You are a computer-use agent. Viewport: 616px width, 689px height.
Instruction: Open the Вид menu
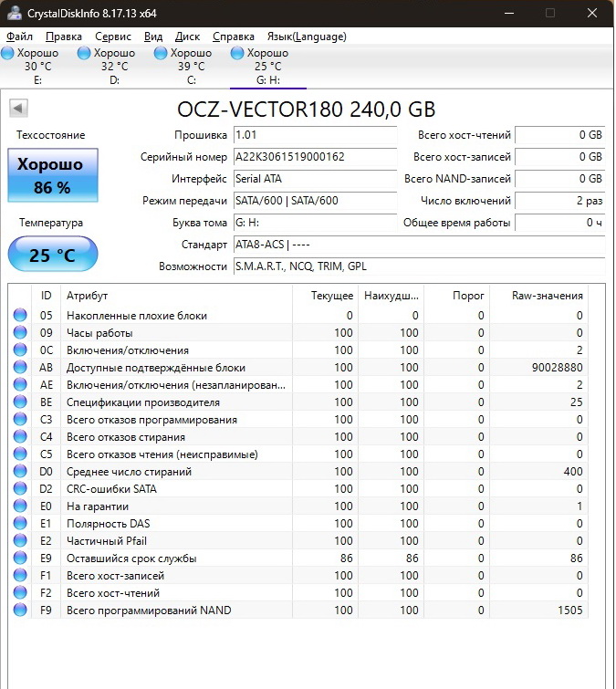[x=153, y=37]
